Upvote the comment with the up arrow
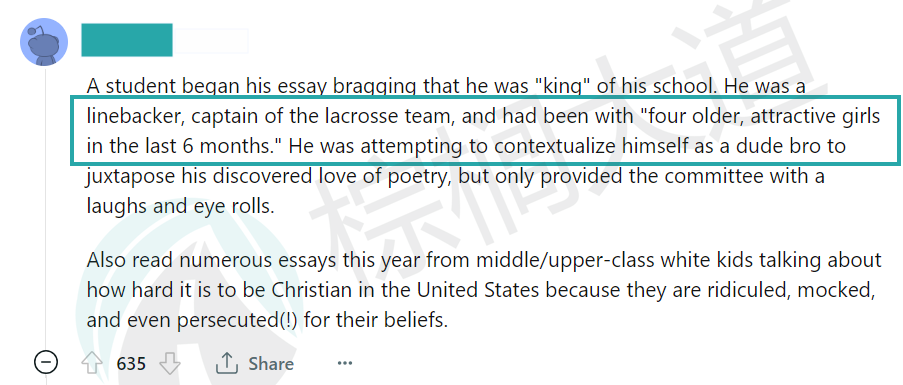The image size is (903, 385). 92,364
